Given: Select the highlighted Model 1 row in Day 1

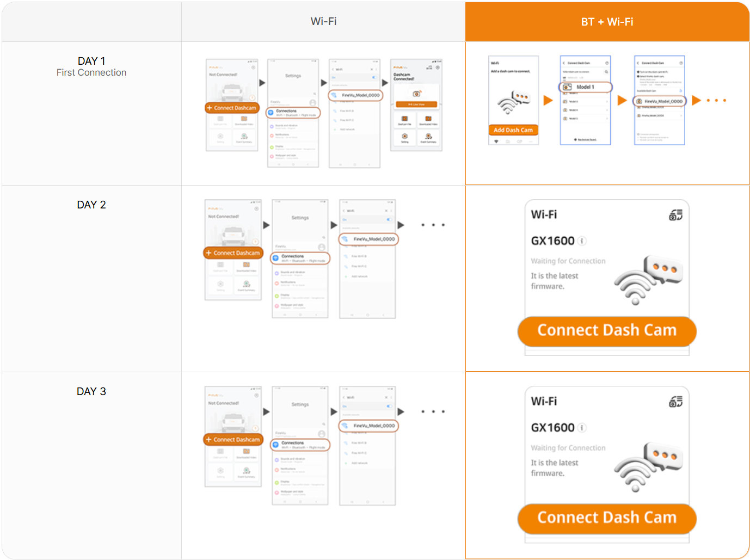Looking at the screenshot, I should [x=586, y=87].
